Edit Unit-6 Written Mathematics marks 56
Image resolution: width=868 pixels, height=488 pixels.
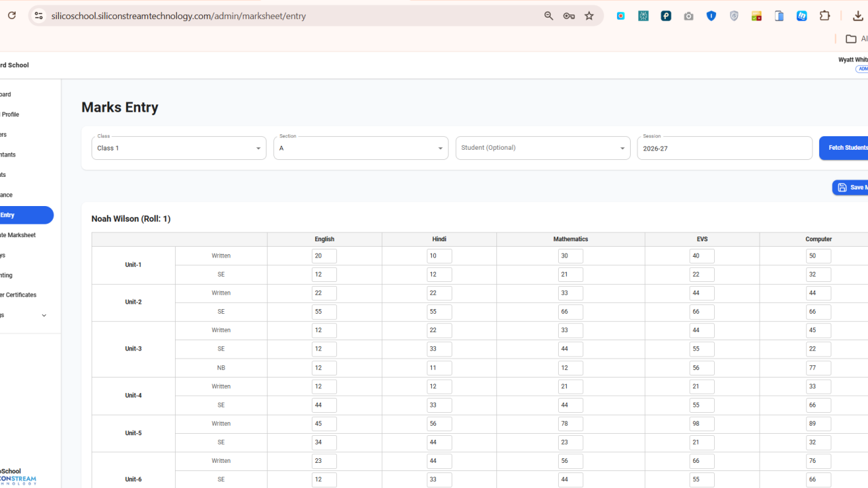pyautogui.click(x=570, y=461)
